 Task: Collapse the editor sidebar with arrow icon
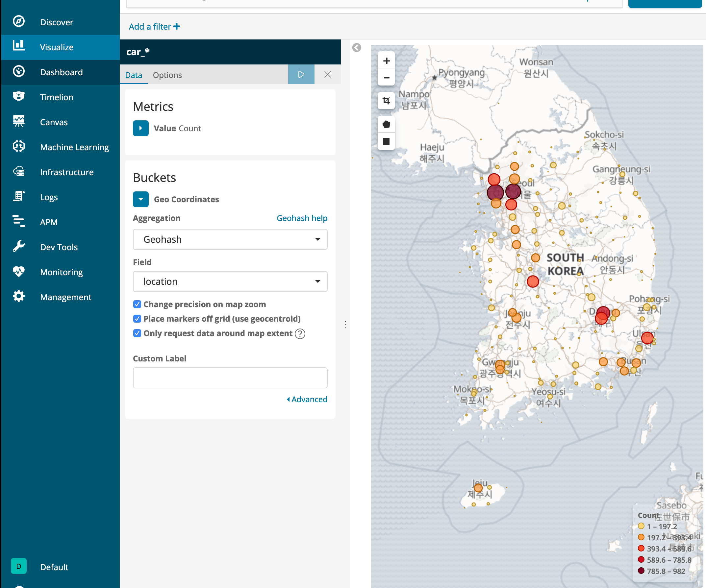[356, 48]
